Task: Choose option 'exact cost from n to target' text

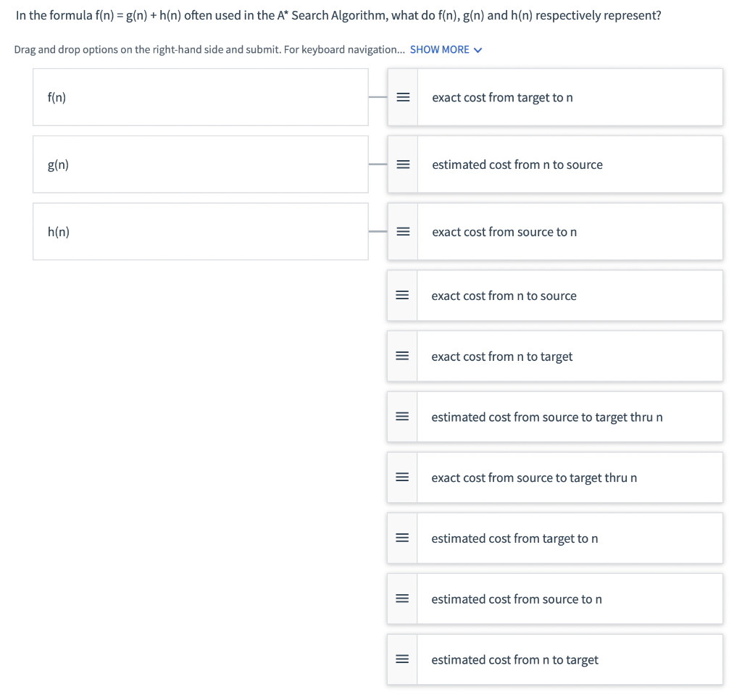Action: point(501,357)
